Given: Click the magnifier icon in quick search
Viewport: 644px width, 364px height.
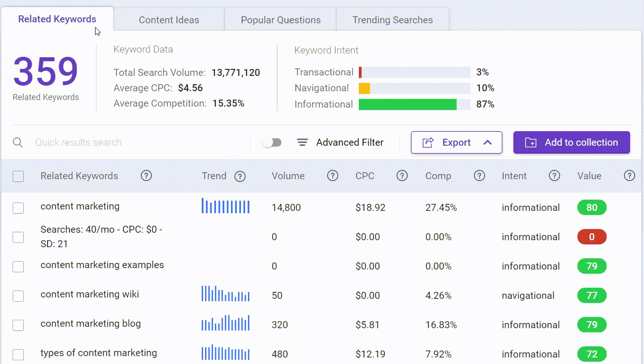Looking at the screenshot, I should tap(18, 142).
